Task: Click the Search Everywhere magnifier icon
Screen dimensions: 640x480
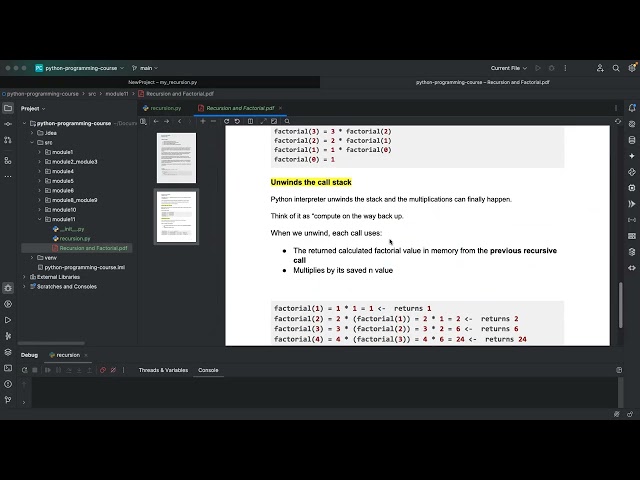Action: (x=616, y=68)
